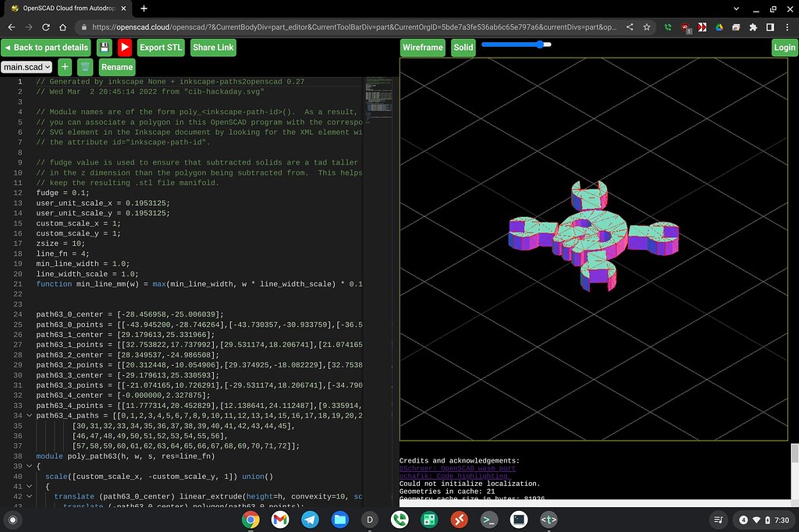The width and height of the screenshot is (799, 532).
Task: Open browser extensions via the puzzle icon
Action: (754, 26)
